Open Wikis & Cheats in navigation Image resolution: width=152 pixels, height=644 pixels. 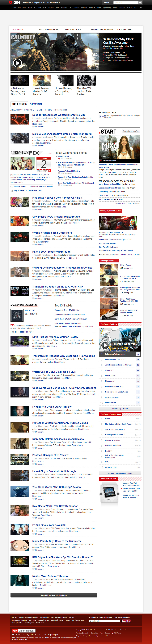coord(95,7)
